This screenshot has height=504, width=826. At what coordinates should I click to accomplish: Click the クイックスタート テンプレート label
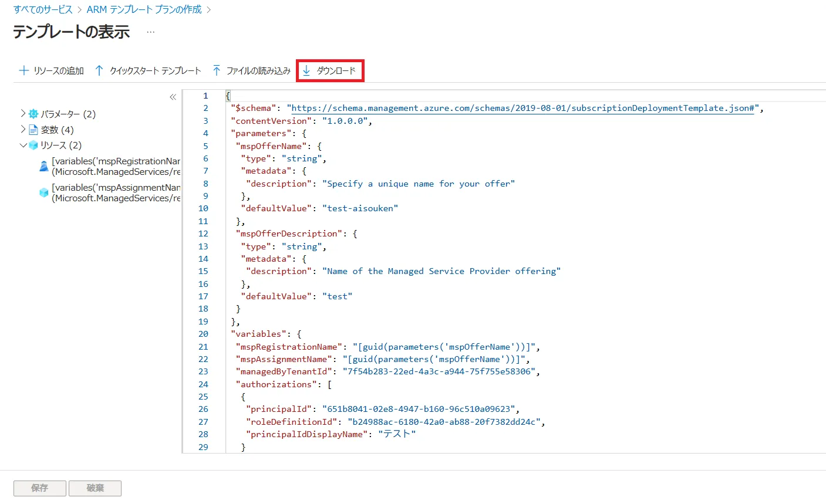[x=156, y=71]
